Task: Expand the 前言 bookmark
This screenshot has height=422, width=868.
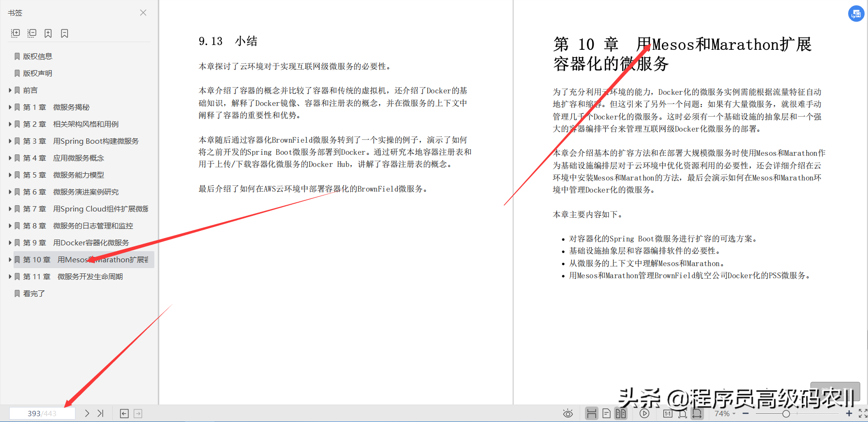Action: pyautogui.click(x=10, y=90)
